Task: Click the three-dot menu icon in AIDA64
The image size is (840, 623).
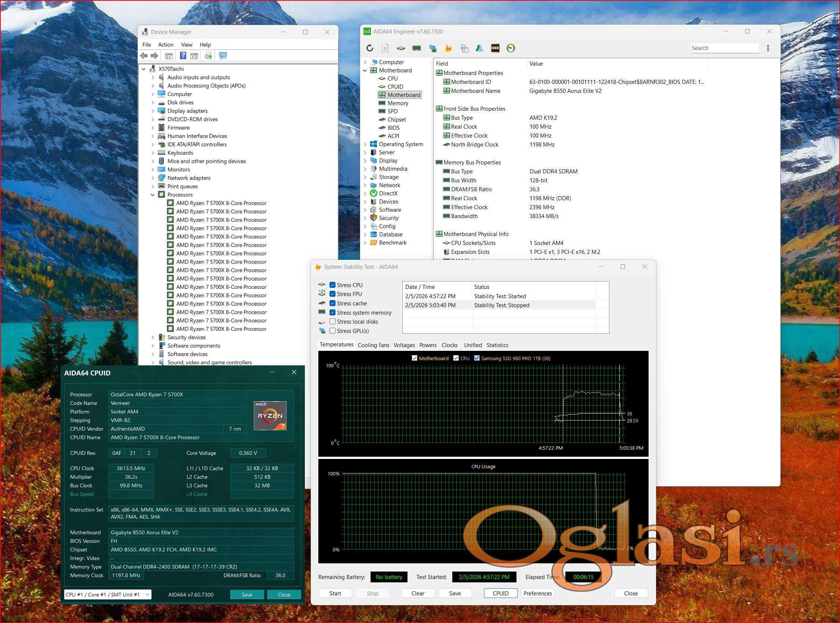Action: (768, 48)
